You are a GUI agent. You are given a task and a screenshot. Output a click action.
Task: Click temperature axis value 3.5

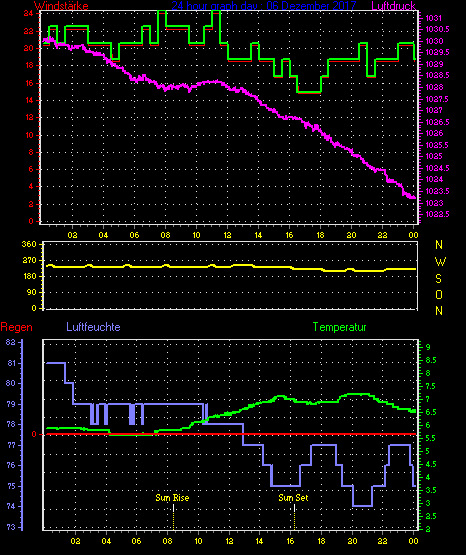tap(431, 490)
